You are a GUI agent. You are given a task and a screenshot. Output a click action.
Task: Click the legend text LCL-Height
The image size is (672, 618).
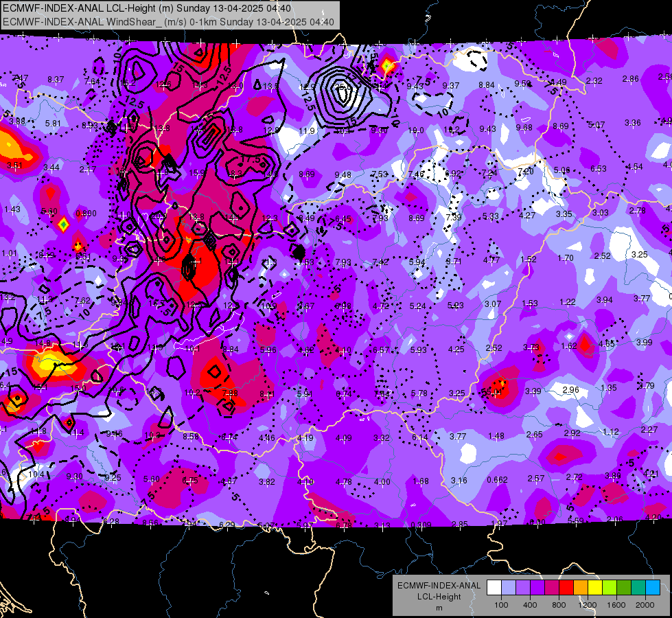pos(439,597)
